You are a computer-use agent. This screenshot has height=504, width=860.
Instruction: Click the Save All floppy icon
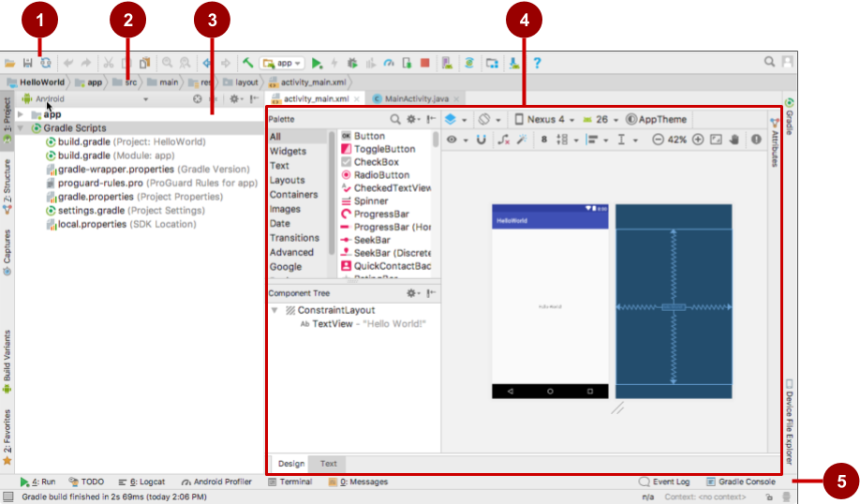[x=27, y=63]
